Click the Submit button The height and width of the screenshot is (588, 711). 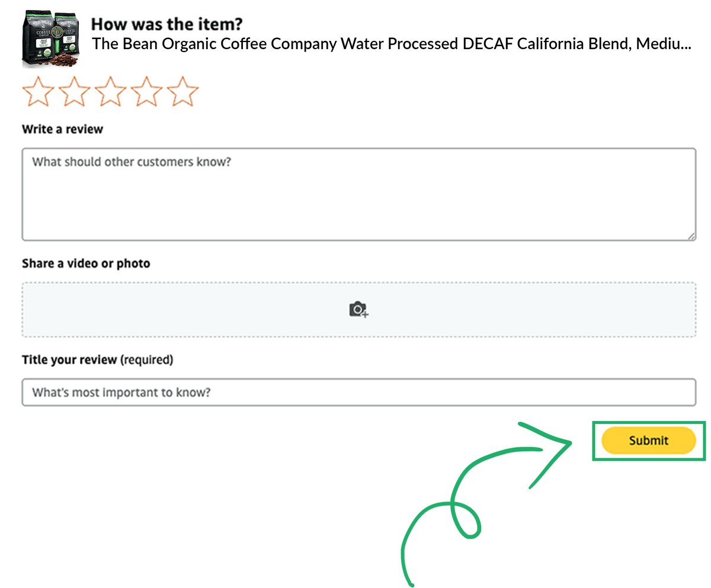(x=648, y=441)
